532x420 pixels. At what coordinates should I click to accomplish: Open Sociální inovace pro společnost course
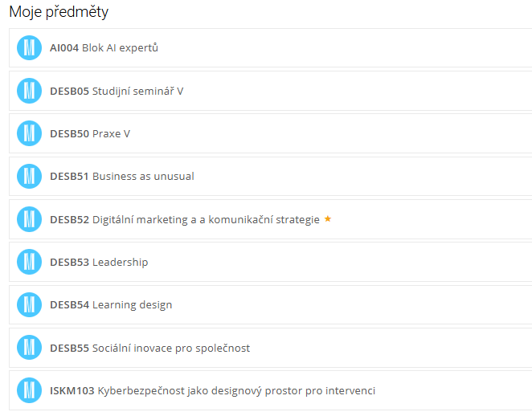(149, 348)
